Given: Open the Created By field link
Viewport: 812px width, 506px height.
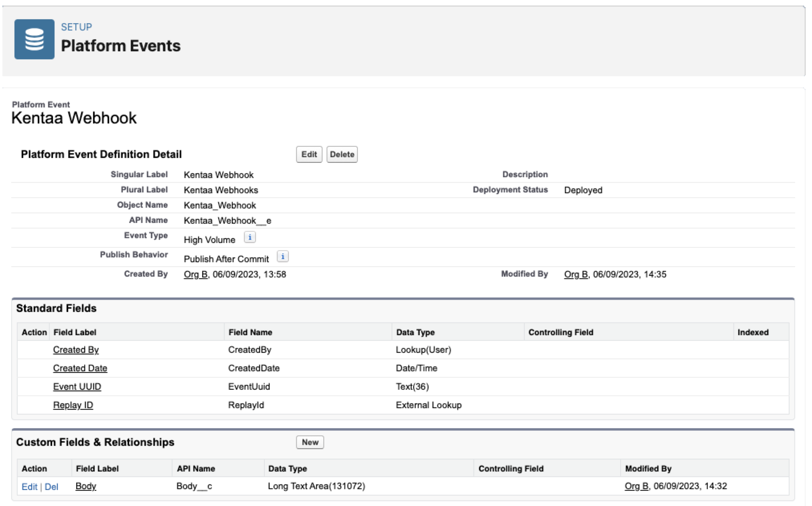Looking at the screenshot, I should click(76, 350).
